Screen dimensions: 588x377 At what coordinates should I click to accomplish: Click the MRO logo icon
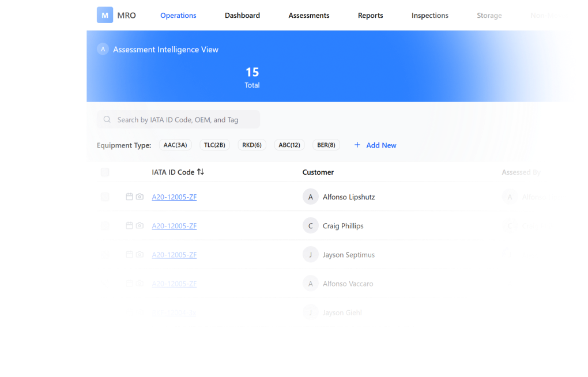(x=104, y=16)
